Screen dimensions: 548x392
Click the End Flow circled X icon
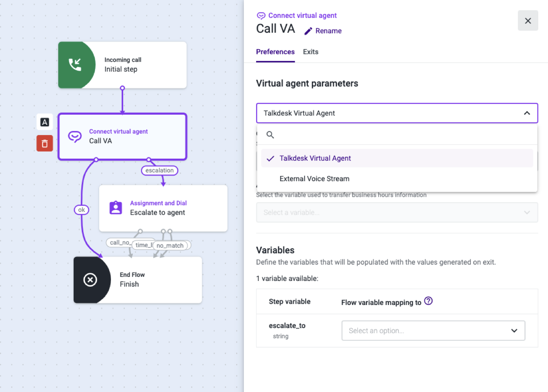click(90, 280)
